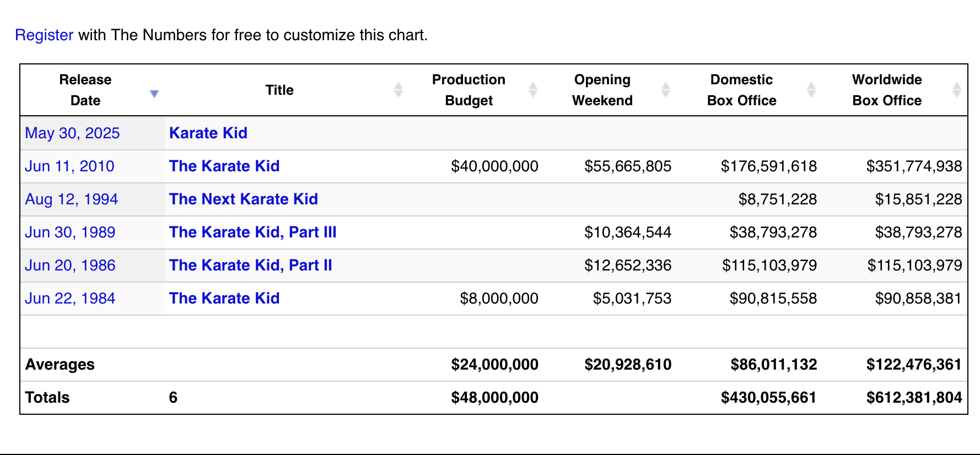980x455 pixels.
Task: Click the Title column sort arrows
Action: pyautogui.click(x=399, y=90)
